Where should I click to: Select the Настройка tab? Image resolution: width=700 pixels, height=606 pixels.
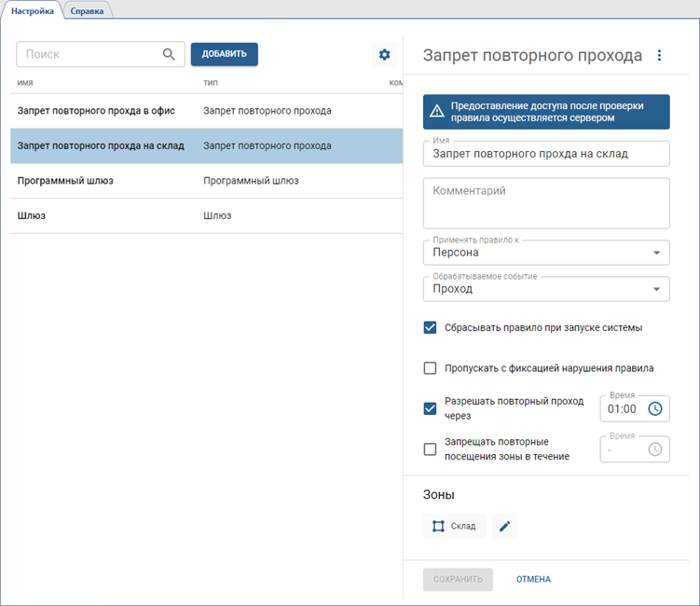(x=33, y=10)
